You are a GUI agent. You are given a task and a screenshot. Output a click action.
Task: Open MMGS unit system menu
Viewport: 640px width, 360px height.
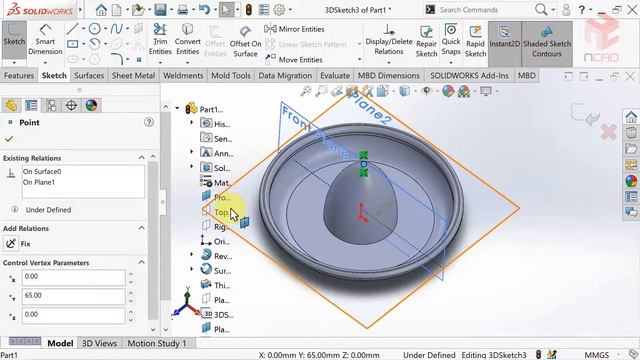597,355
